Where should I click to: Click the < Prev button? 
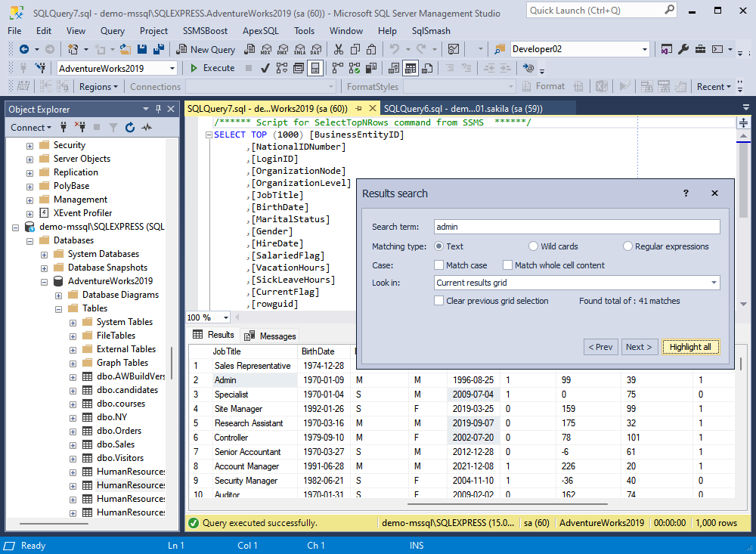point(600,347)
